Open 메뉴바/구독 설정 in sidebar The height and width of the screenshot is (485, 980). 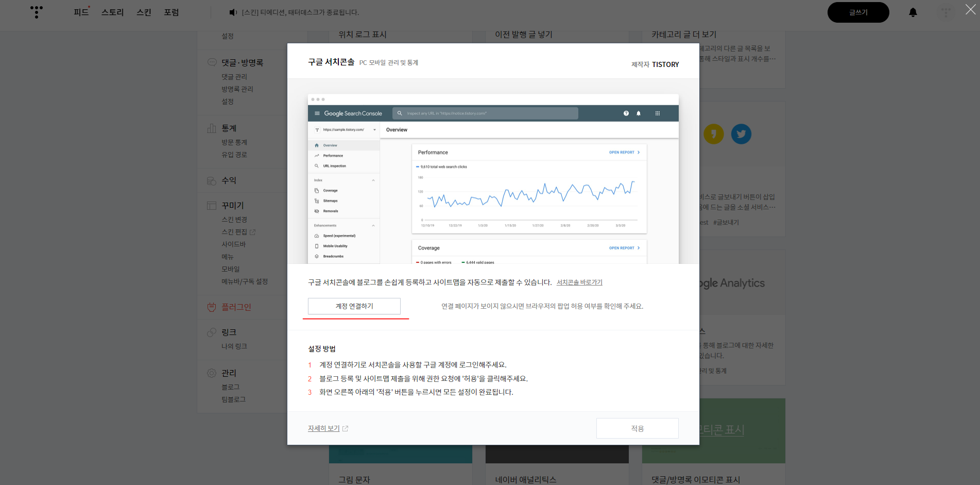point(245,281)
